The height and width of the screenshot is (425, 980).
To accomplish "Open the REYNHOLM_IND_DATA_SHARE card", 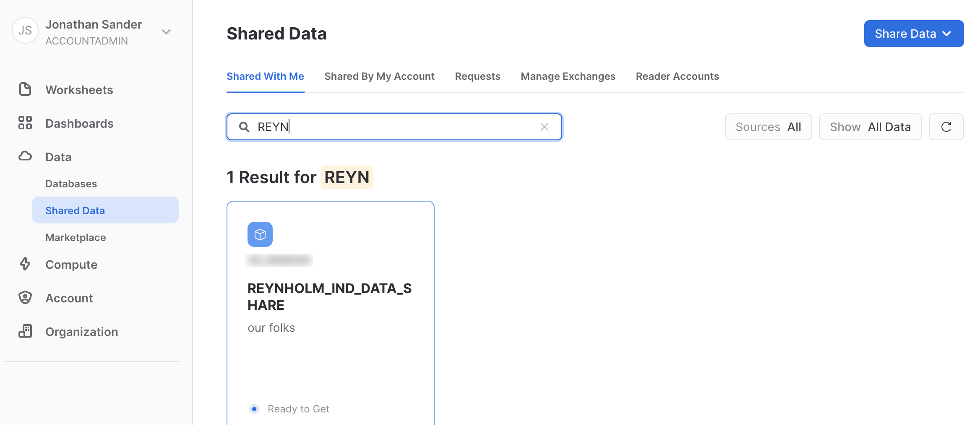I will click(330, 296).
